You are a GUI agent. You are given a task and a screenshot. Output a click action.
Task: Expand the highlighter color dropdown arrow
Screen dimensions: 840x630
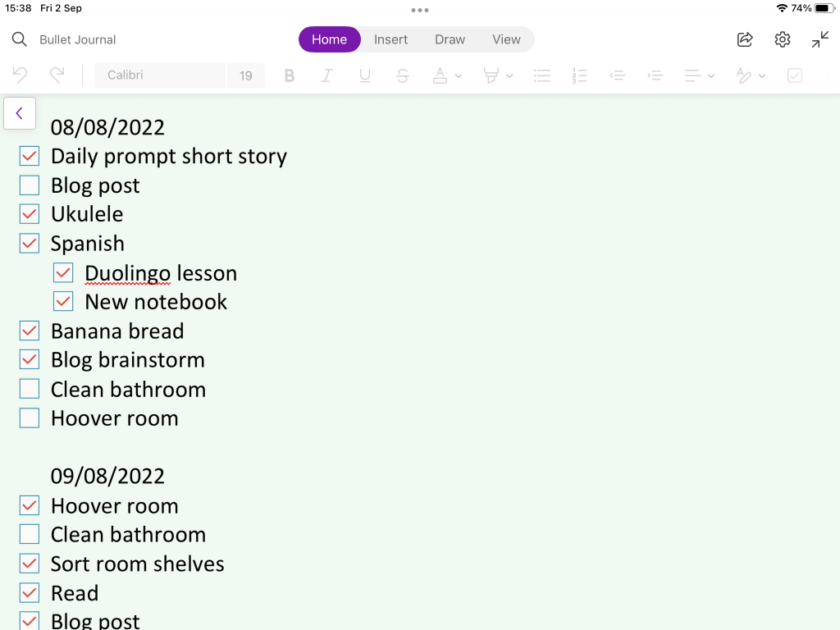[509, 76]
